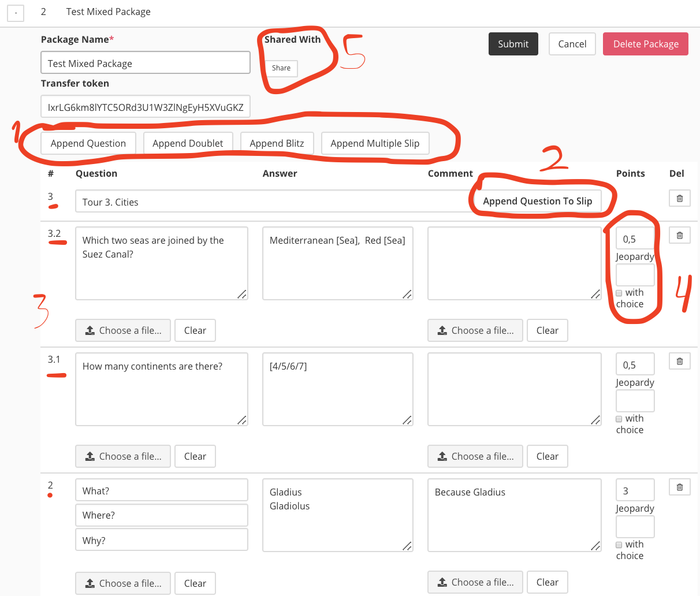Choose a question file for Suez Canal question
This screenshot has height=596, width=700.
pos(123,330)
